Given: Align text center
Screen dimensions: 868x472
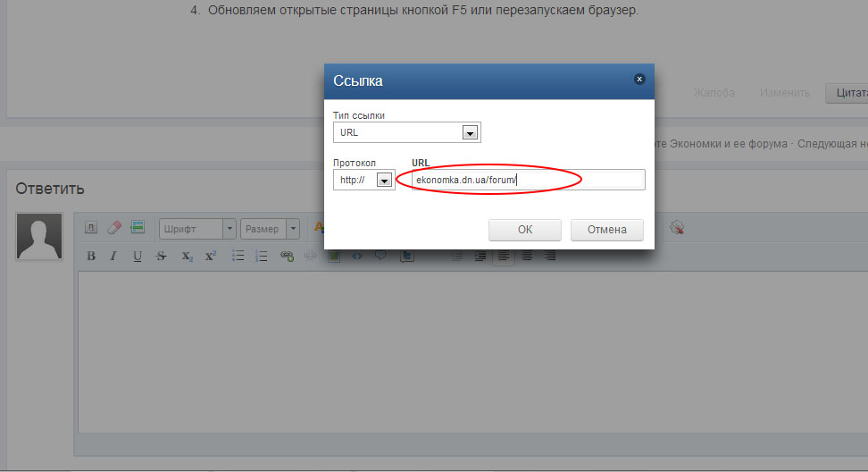Looking at the screenshot, I should click(x=527, y=256).
